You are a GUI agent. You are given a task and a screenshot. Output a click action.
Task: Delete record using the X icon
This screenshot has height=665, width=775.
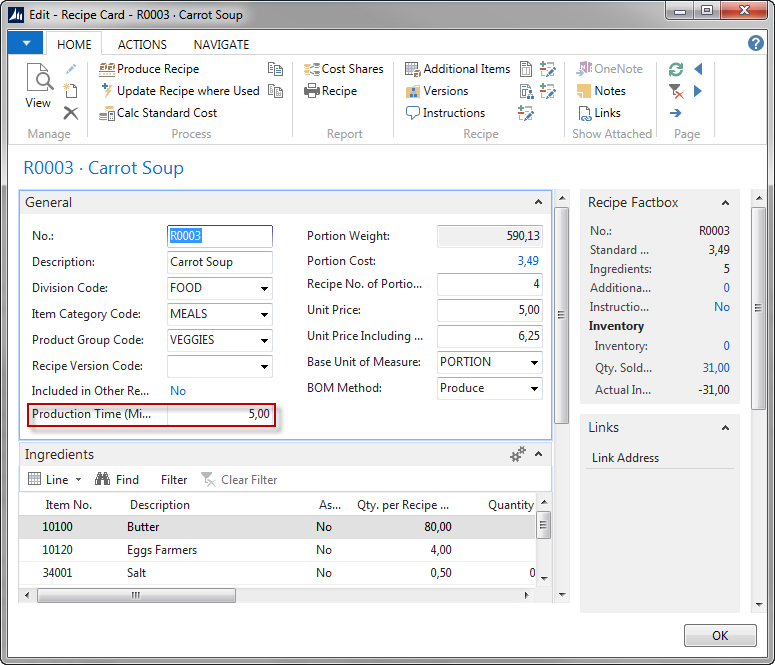tap(71, 113)
